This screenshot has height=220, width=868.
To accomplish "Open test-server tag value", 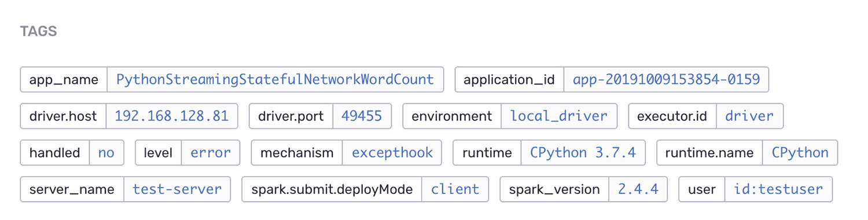I will pyautogui.click(x=177, y=189).
